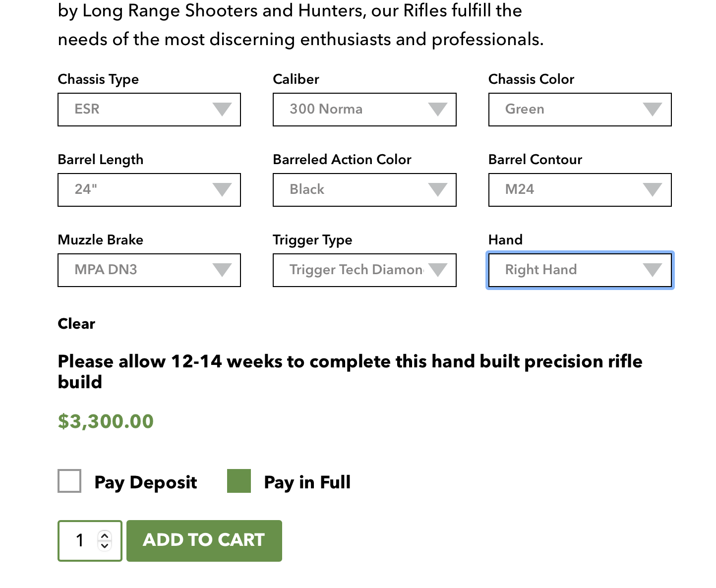The image size is (716, 588).
Task: Open the Barrel Contour dropdown showing M24
Action: pos(580,190)
